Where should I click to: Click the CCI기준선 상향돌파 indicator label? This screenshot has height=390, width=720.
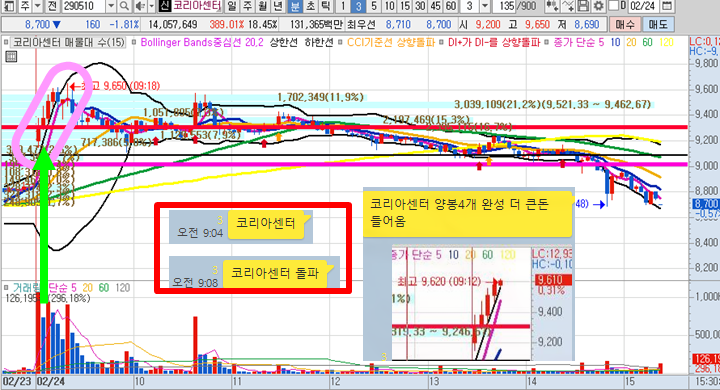[391, 42]
